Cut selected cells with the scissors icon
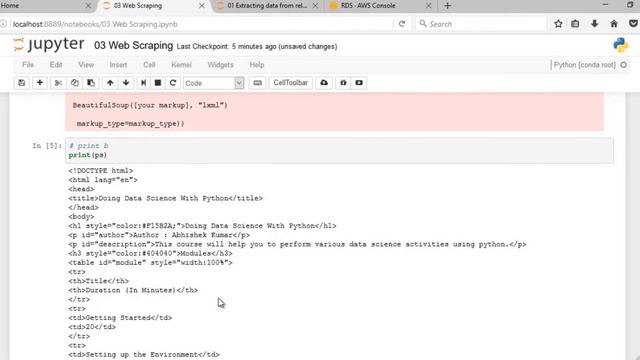Screen dimensions: 640x360 (58, 83)
